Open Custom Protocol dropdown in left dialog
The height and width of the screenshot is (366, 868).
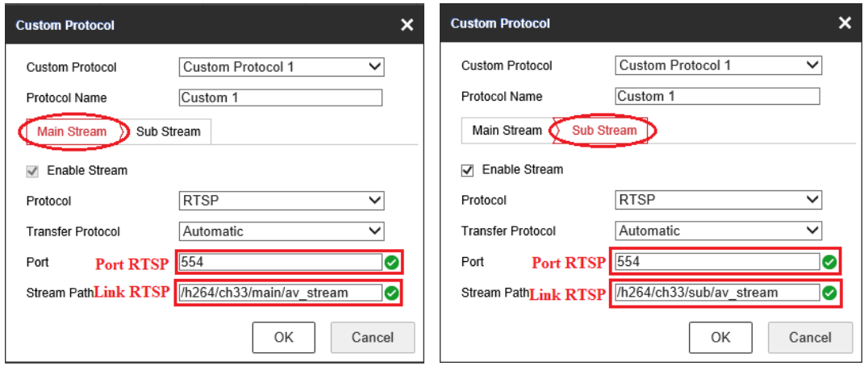281,67
